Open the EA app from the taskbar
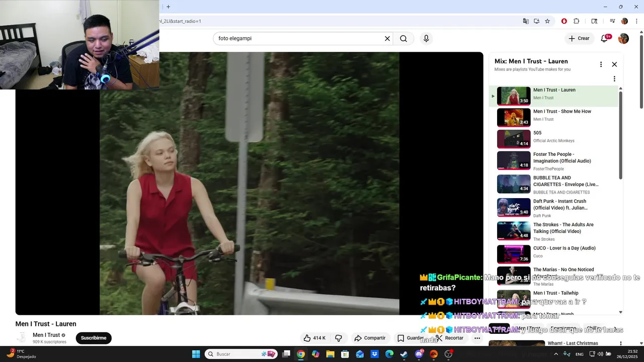 [434, 354]
